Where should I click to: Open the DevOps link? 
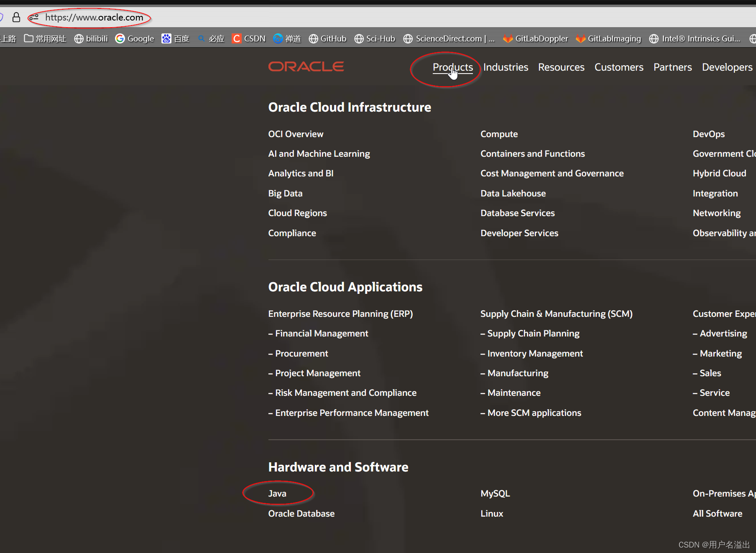point(709,134)
